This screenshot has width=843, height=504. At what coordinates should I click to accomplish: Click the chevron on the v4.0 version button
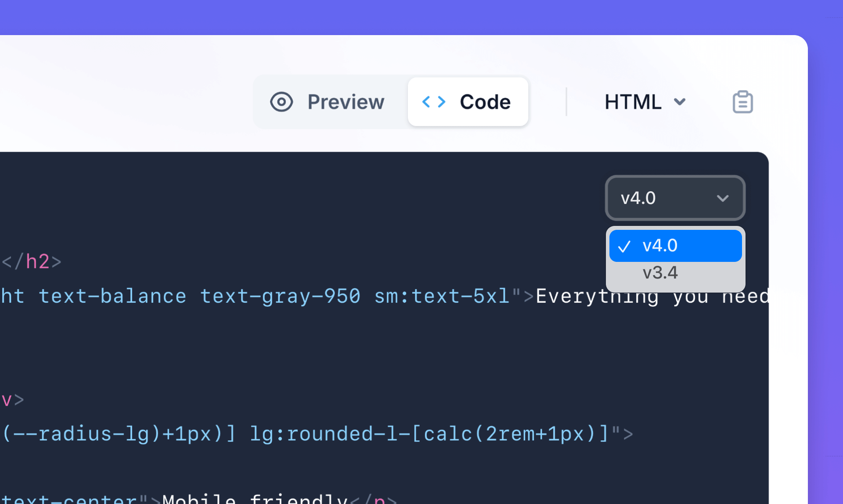(723, 198)
